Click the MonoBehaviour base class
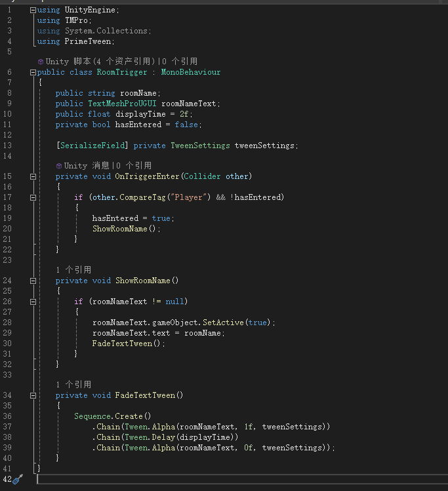The width and height of the screenshot is (448, 491). point(191,72)
